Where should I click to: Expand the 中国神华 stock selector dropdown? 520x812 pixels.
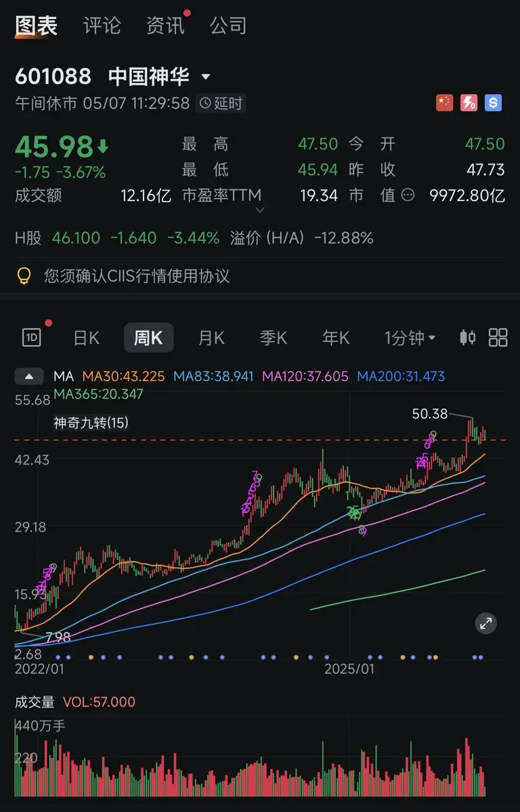pos(206,76)
